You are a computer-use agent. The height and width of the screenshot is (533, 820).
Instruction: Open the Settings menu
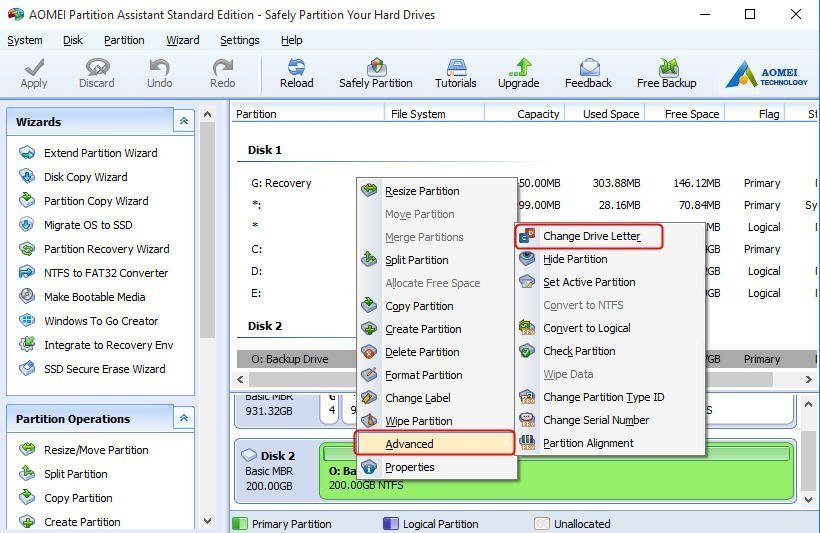pyautogui.click(x=240, y=40)
